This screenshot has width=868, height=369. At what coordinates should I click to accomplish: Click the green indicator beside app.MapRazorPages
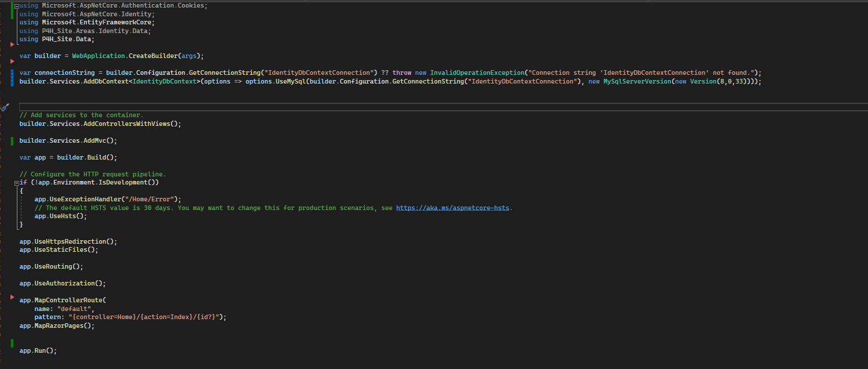[12, 338]
